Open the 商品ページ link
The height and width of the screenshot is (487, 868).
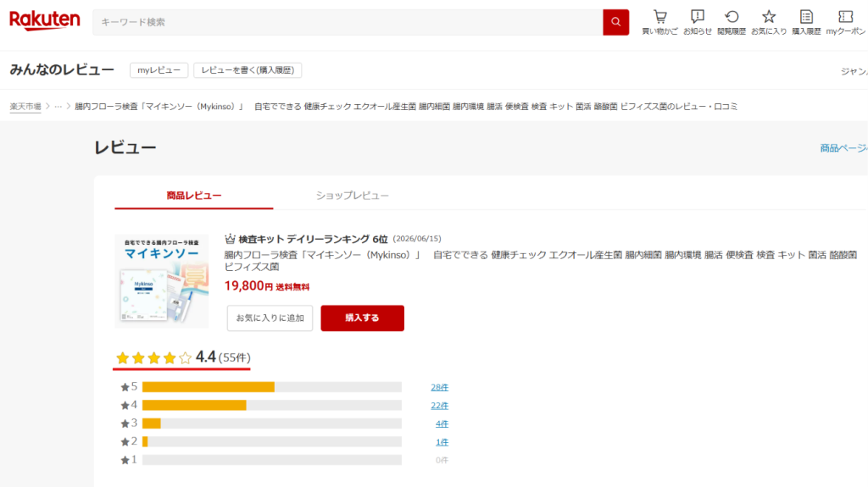click(843, 147)
